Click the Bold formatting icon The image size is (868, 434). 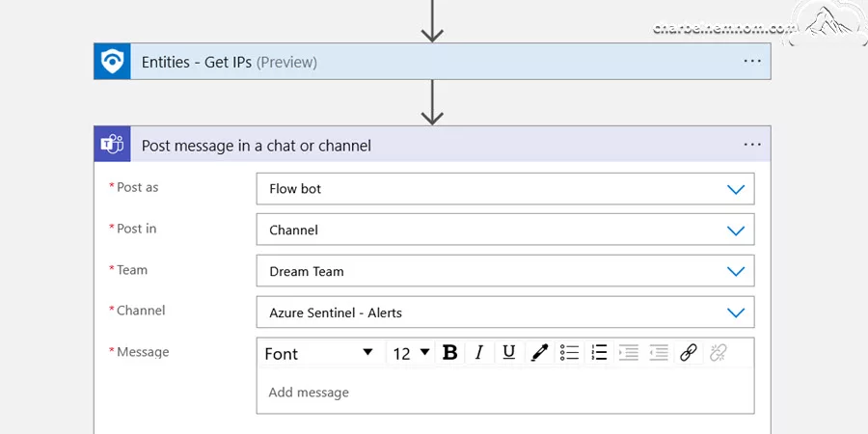coord(450,352)
